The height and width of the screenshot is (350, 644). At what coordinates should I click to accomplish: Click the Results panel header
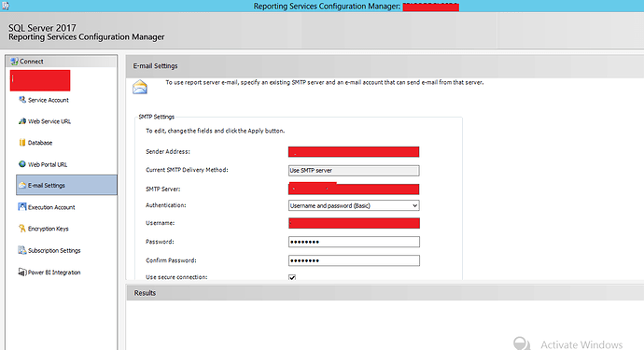tap(385, 292)
